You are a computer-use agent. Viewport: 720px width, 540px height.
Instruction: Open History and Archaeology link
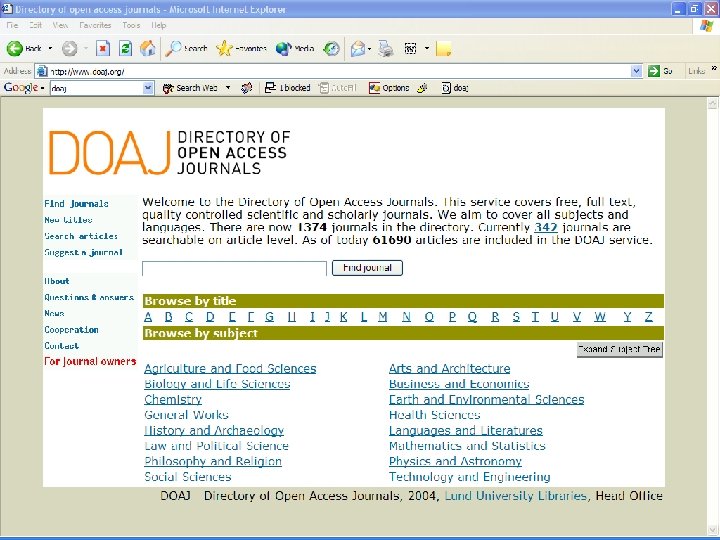tap(214, 430)
